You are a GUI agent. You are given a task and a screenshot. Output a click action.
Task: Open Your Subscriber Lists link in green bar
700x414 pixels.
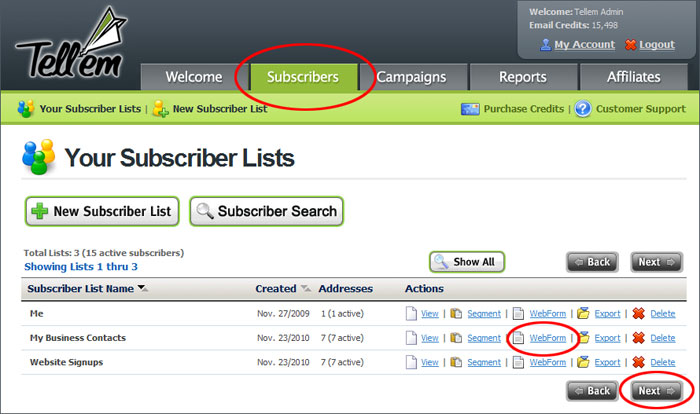tap(90, 109)
